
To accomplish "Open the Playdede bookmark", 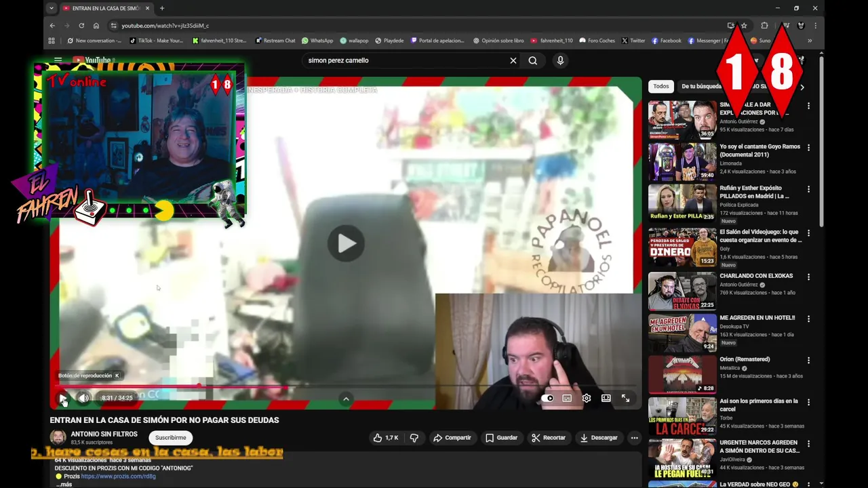I will coord(389,41).
